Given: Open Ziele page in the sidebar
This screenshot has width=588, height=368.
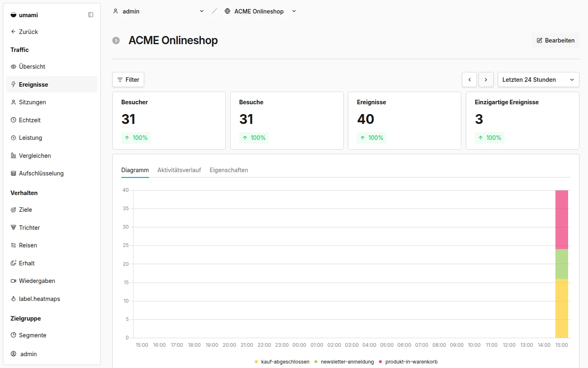Looking at the screenshot, I should pos(52,210).
